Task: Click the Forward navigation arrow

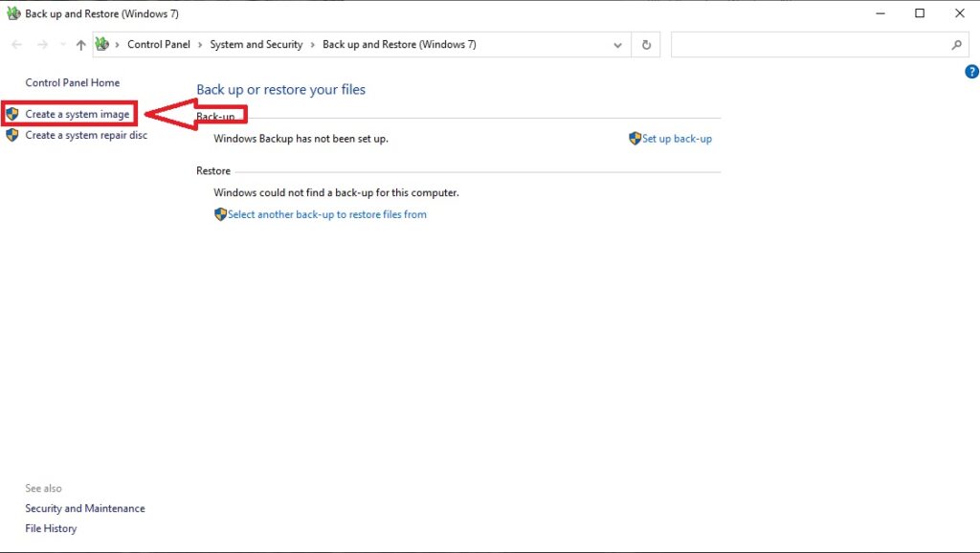Action: click(42, 45)
